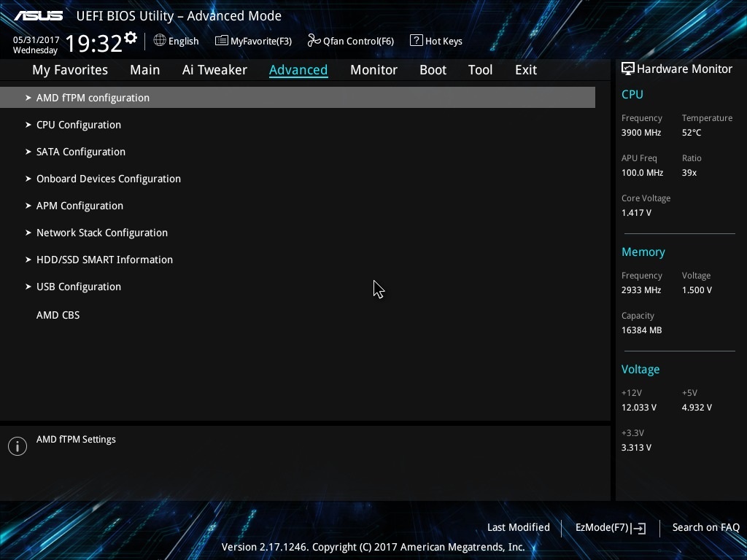Open the Boot tab
The height and width of the screenshot is (560, 747).
433,70
